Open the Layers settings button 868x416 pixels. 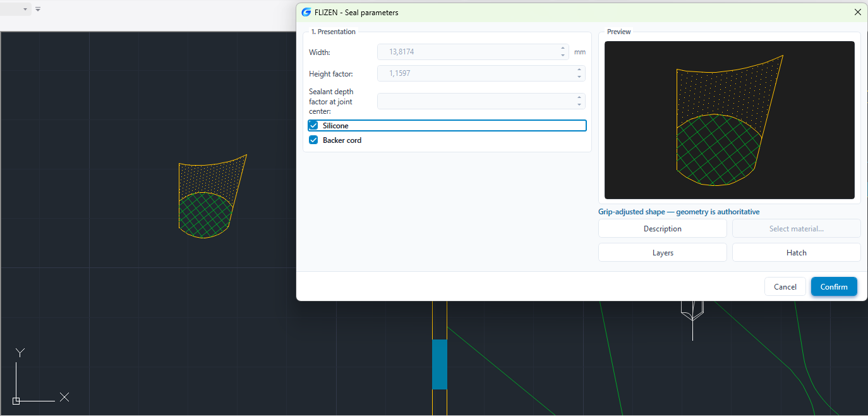tap(663, 253)
